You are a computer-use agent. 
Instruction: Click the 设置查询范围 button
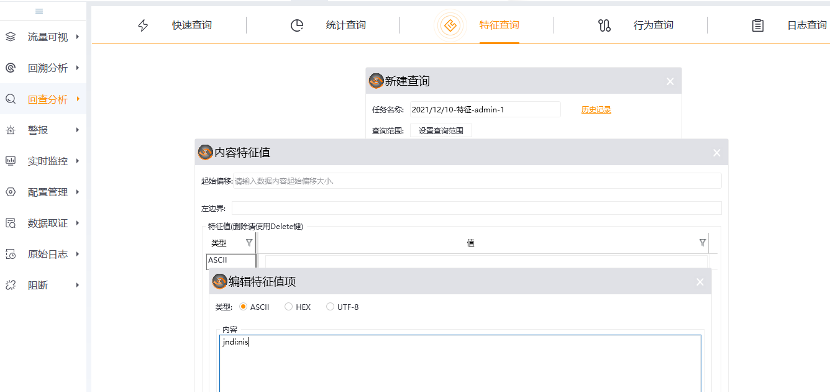coord(441,131)
